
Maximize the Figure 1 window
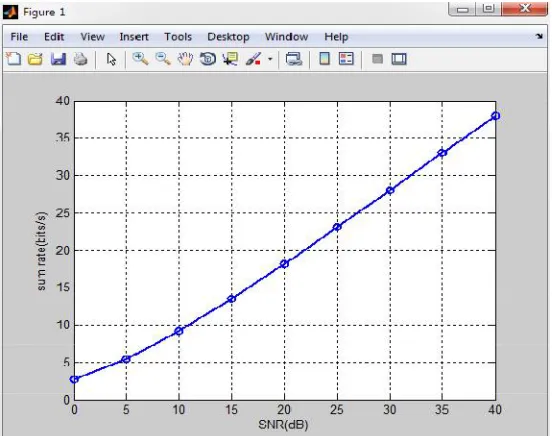pyautogui.click(x=489, y=8)
